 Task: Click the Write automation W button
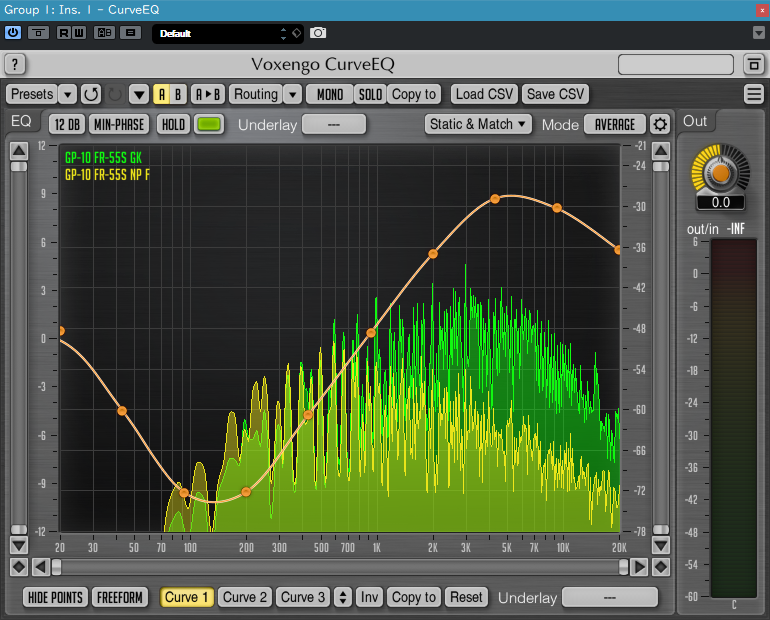pyautogui.click(x=79, y=33)
